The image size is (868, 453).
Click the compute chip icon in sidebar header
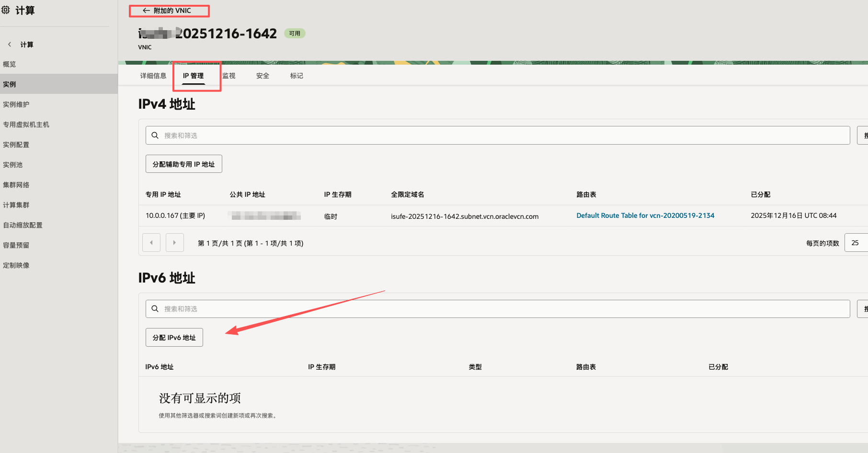(6, 10)
